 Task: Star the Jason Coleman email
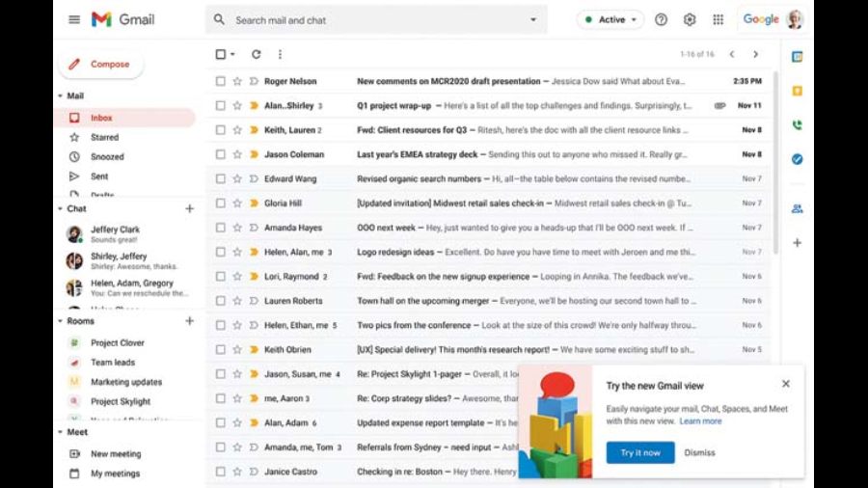[237, 154]
